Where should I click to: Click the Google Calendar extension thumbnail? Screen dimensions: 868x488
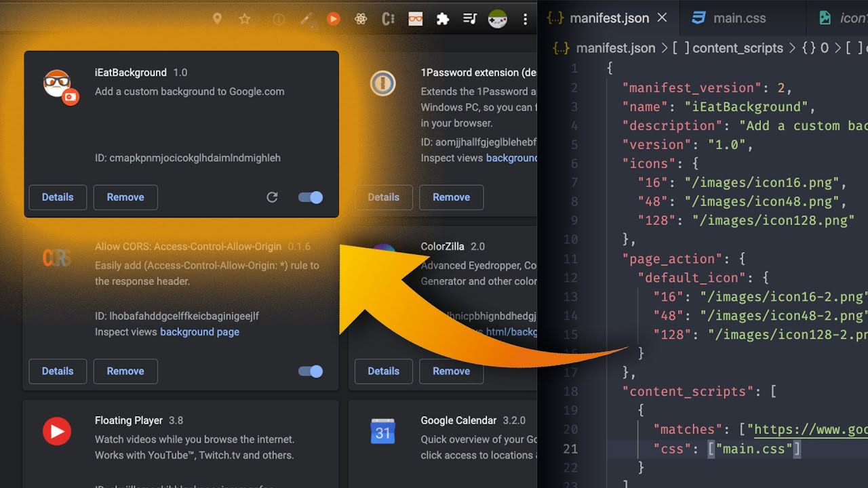click(x=383, y=431)
